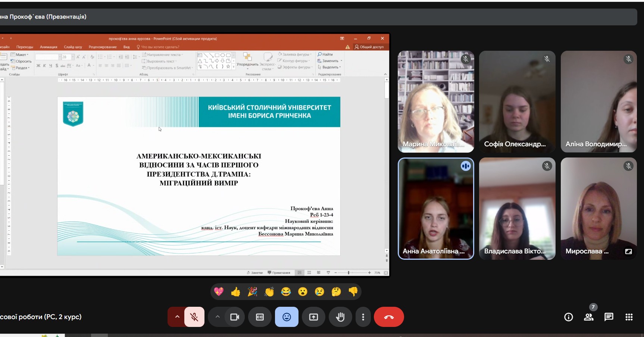Toggle the camera video button

tap(235, 317)
